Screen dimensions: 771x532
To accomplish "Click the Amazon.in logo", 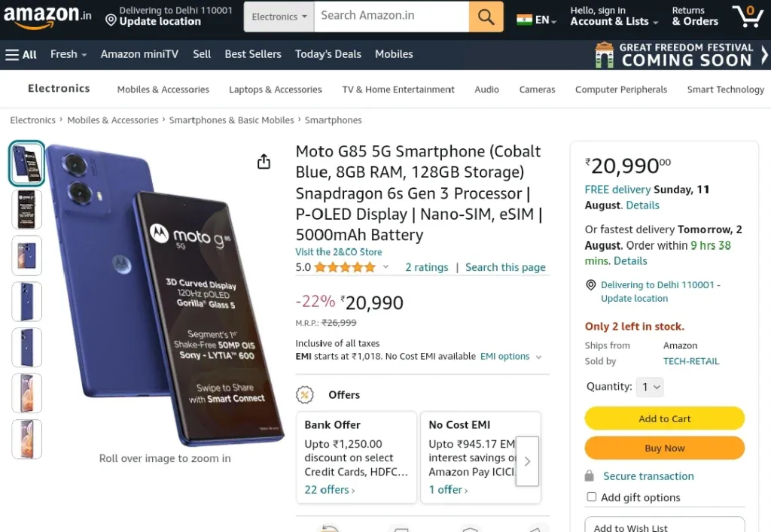I will pyautogui.click(x=47, y=17).
